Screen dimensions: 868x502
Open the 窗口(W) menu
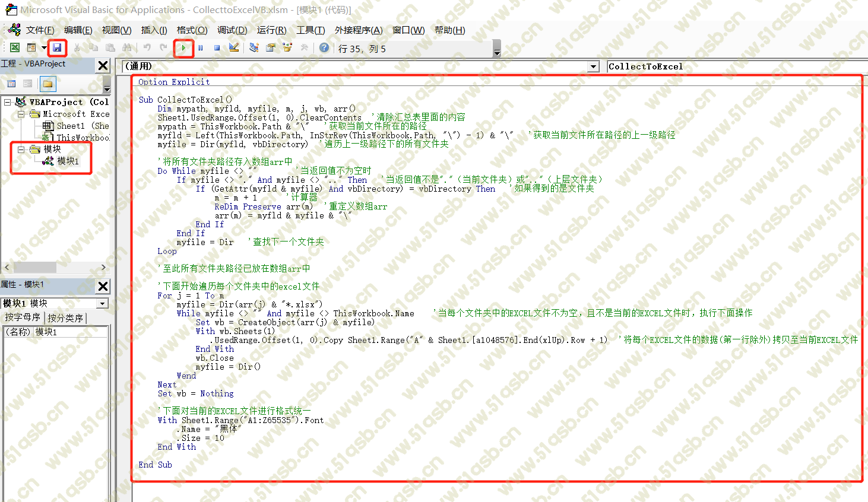click(x=408, y=30)
